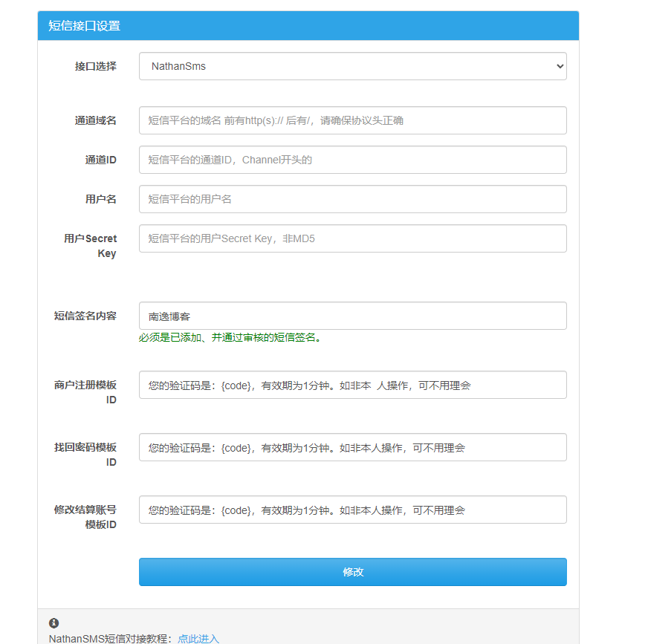Click the 找回密码模板ID input box
Viewport: 648px width, 644px height.
point(352,447)
